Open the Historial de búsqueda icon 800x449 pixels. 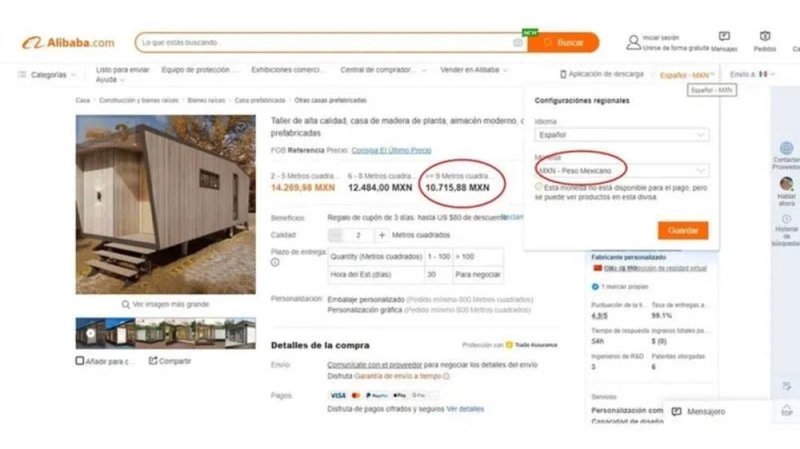click(786, 219)
